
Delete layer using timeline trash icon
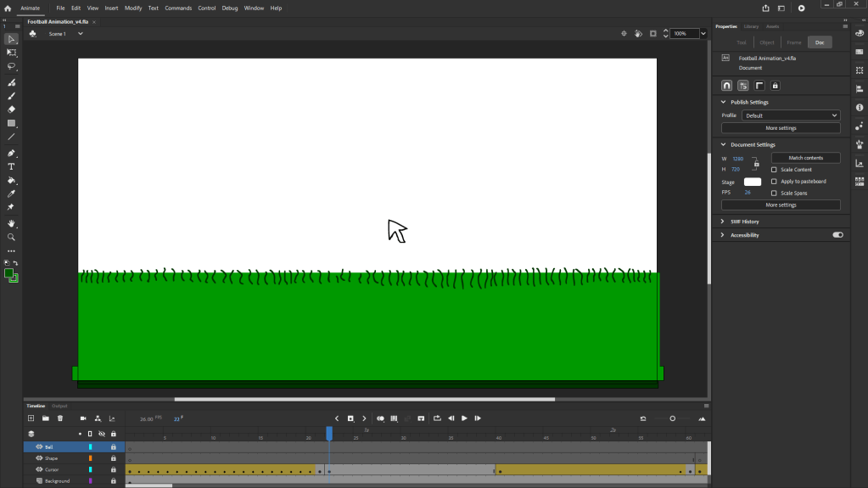tap(60, 418)
